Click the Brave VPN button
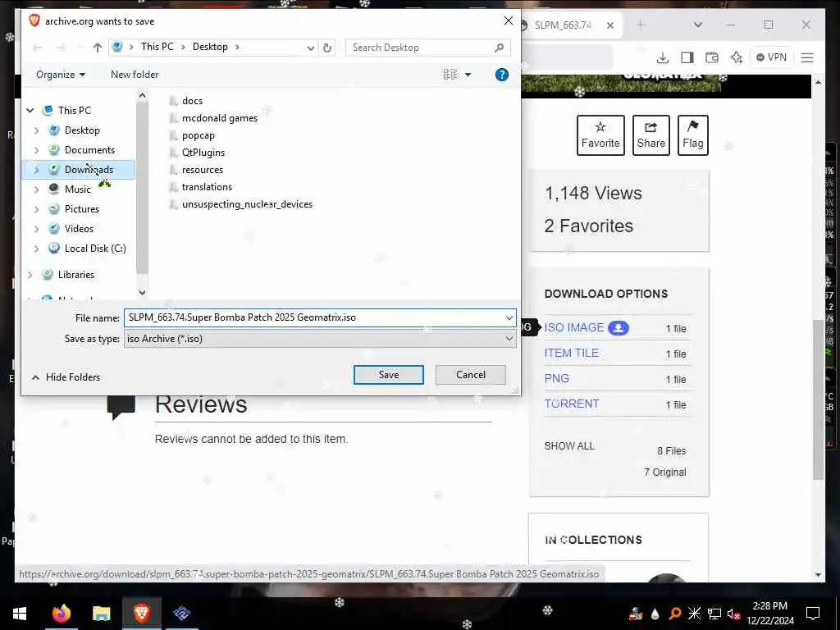The height and width of the screenshot is (630, 840). click(x=771, y=57)
